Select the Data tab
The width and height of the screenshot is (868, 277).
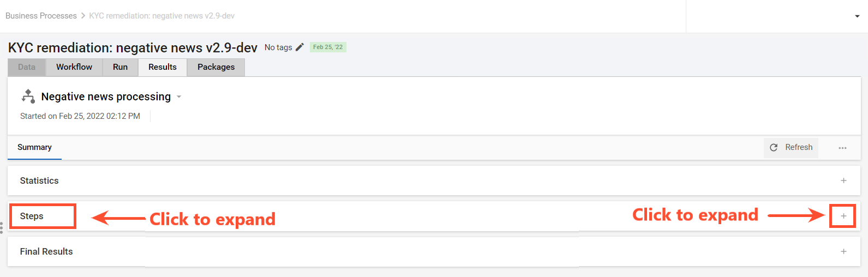tap(27, 67)
